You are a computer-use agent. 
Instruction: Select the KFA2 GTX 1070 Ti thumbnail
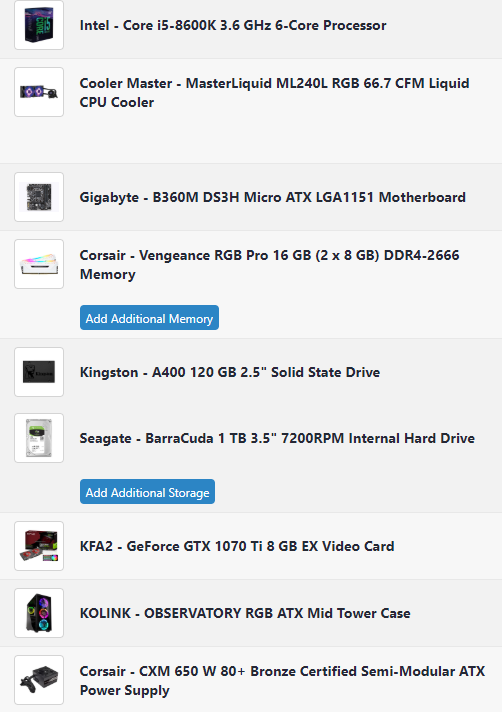point(39,546)
